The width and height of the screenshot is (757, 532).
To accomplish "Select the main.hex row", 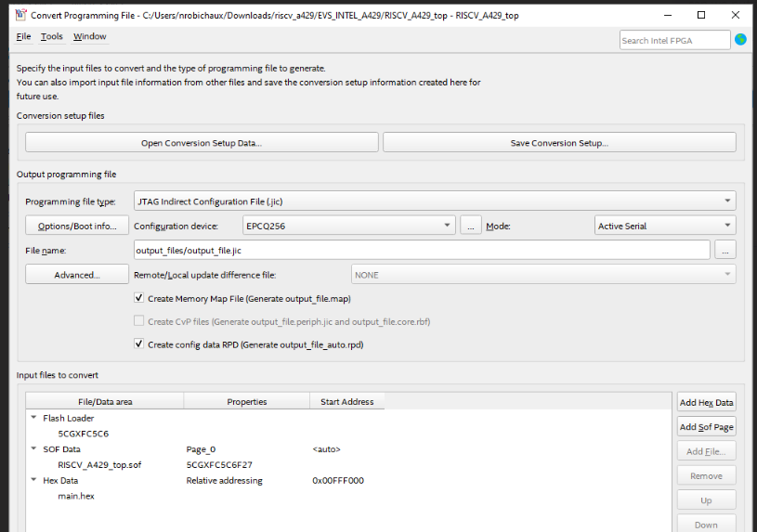I will coord(76,496).
